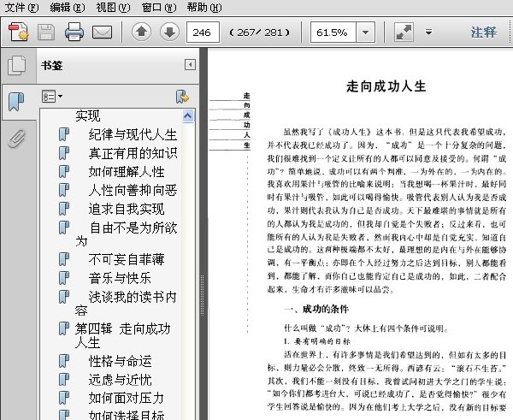
Task: Send the file via envelope email icon
Action: 102,33
